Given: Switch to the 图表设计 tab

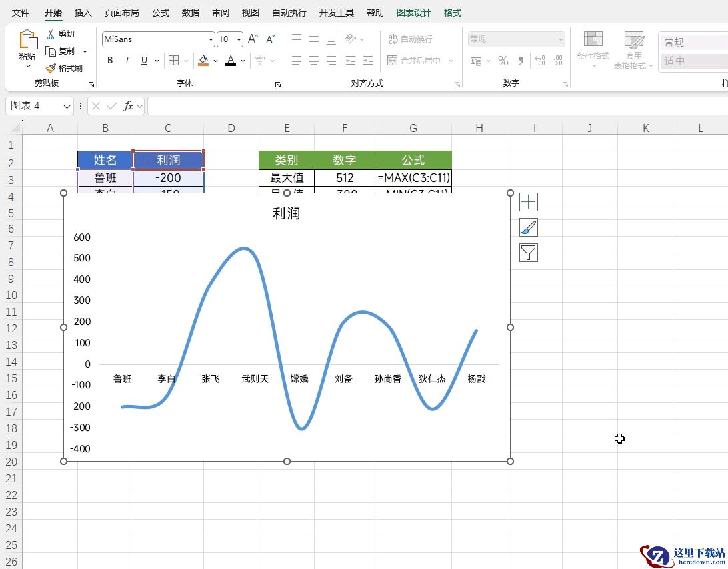Looking at the screenshot, I should 414,13.
